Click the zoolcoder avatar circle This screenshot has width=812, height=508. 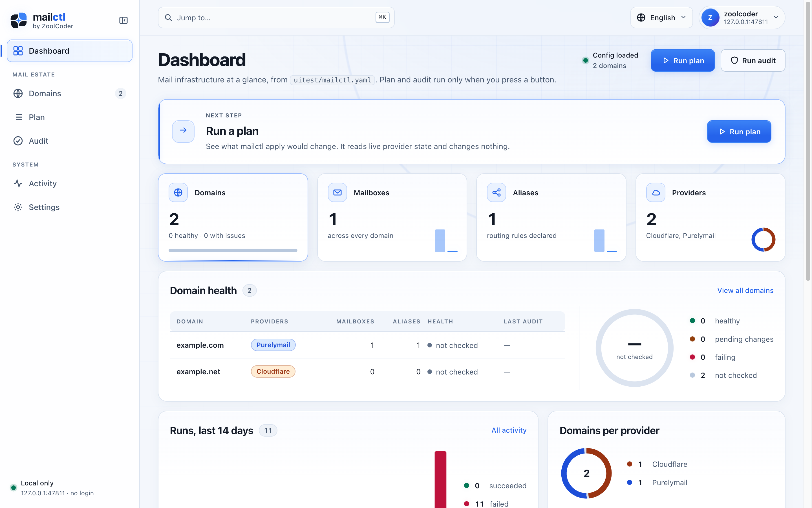coord(710,17)
